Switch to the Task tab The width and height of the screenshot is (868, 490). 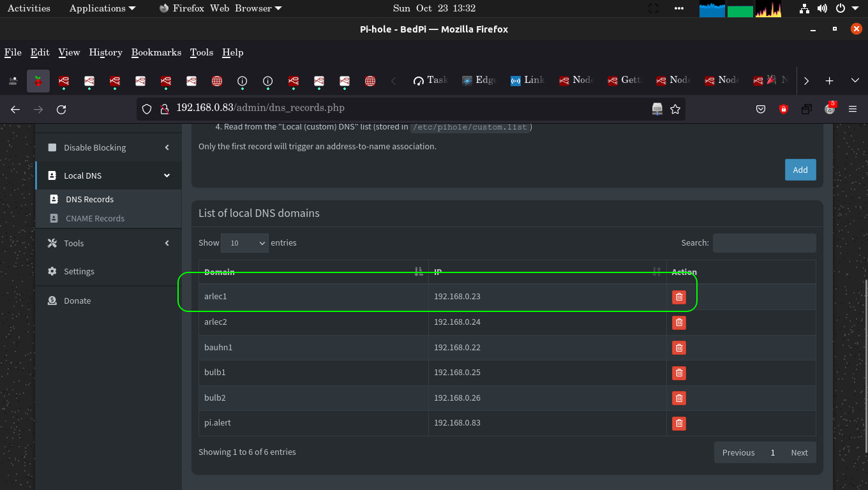430,80
